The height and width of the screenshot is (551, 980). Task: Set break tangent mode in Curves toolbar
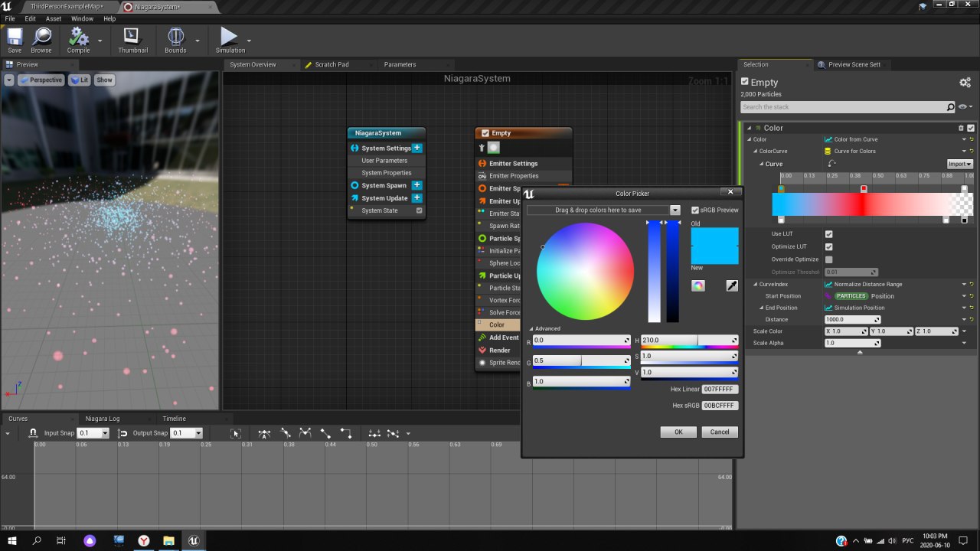305,434
